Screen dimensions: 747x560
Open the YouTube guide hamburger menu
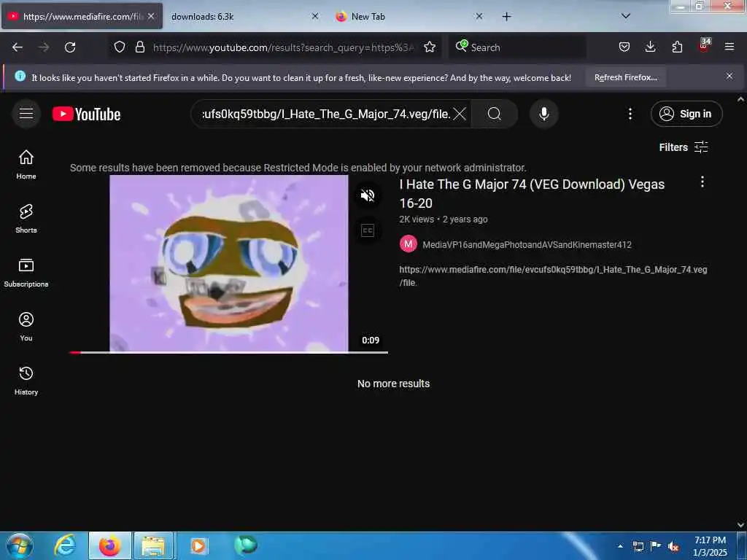26,114
